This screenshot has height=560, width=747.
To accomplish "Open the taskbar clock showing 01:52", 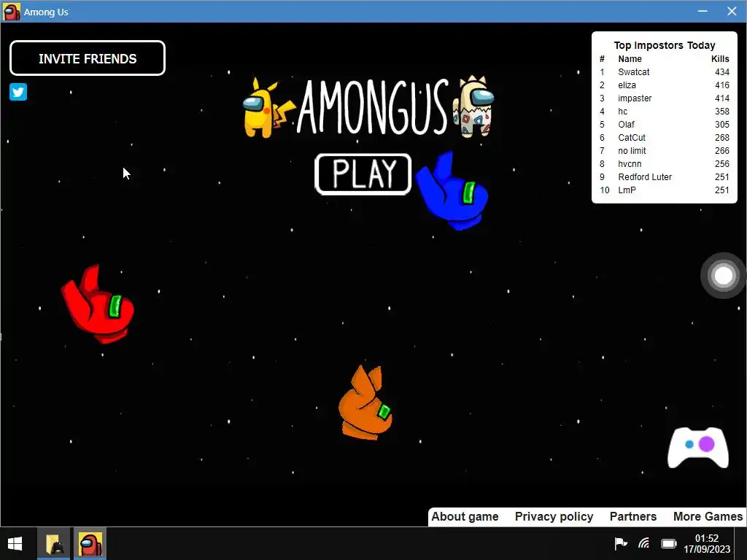I will (706, 543).
